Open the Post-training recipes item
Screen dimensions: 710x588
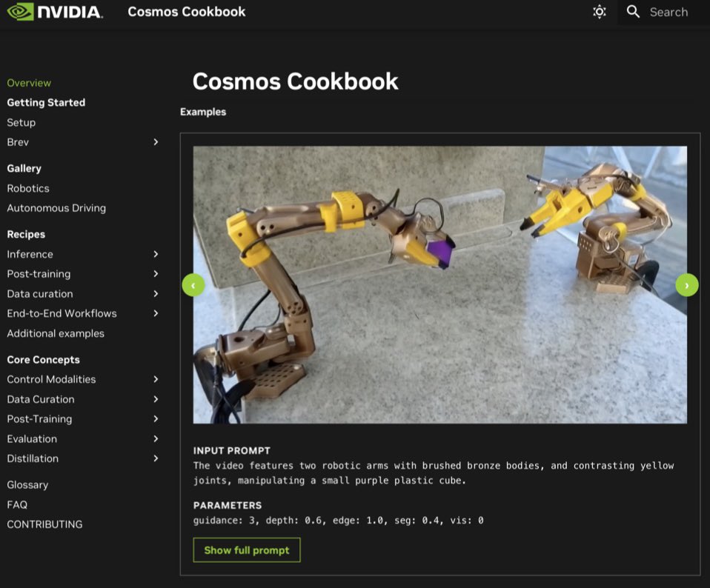(x=39, y=274)
